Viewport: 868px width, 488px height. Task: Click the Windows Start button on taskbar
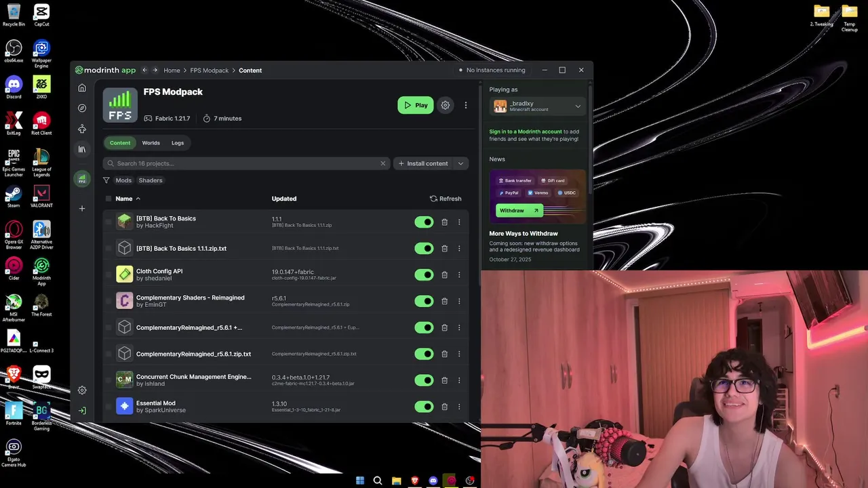(x=360, y=481)
